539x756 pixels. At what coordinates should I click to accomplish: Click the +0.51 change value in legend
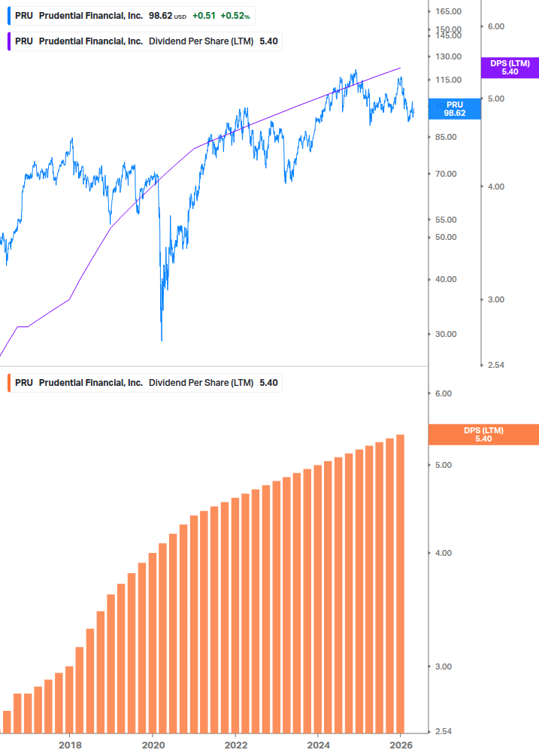204,16
